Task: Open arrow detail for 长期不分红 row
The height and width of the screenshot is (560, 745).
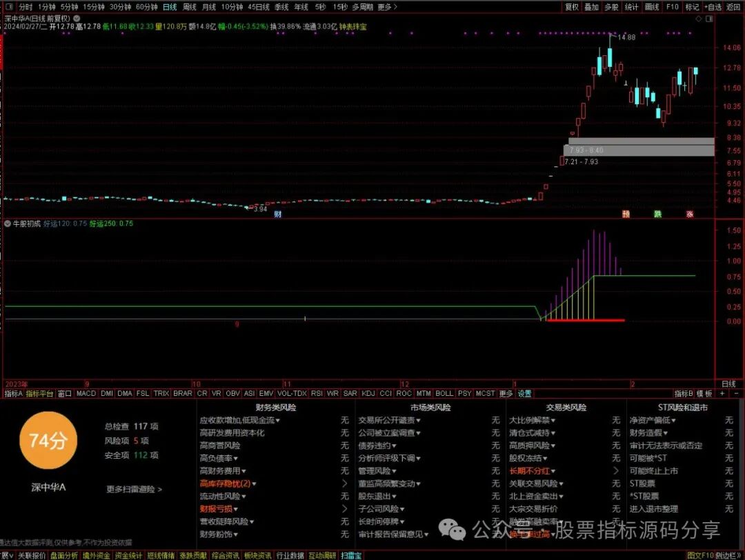Action: 616,471
